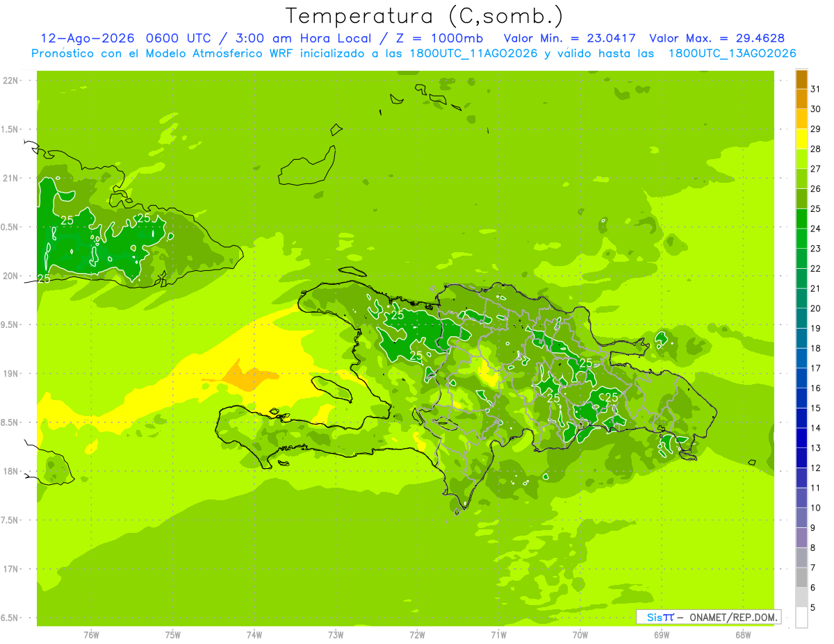Click the 18N latitude axis label

coord(11,471)
